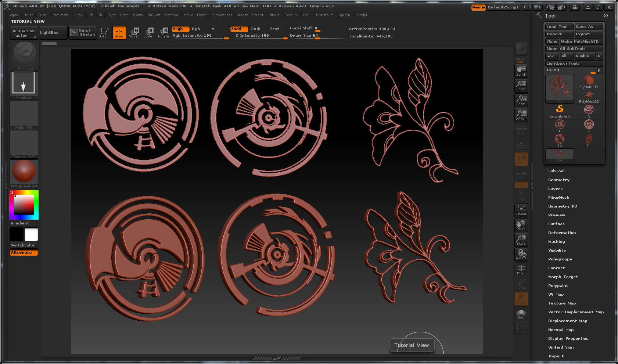The image size is (618, 364).
Task: Pick a color in the color picker square
Action: (24, 205)
